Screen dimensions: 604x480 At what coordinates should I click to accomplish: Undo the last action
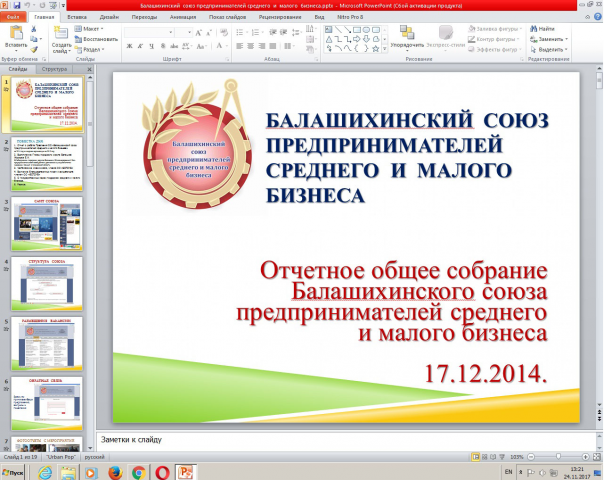pos(27,5)
